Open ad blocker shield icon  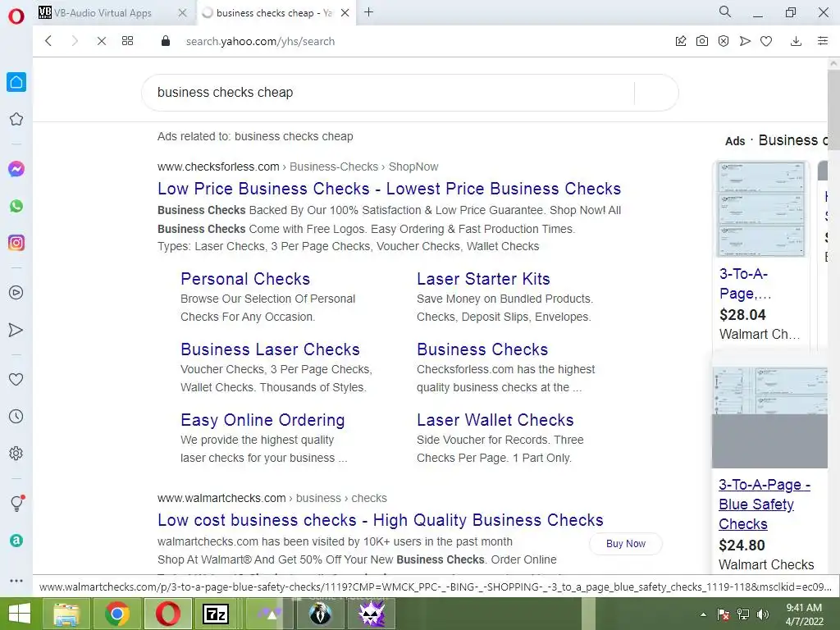[724, 41]
